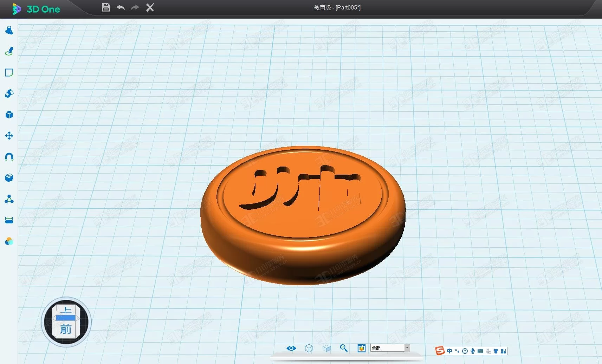Undo the last action
The image size is (602, 364).
pos(121,7)
